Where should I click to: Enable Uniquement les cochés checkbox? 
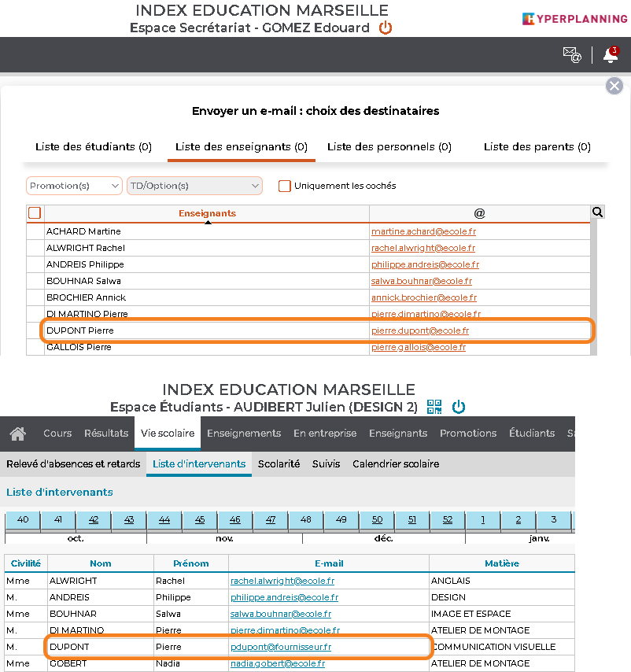pyautogui.click(x=285, y=186)
